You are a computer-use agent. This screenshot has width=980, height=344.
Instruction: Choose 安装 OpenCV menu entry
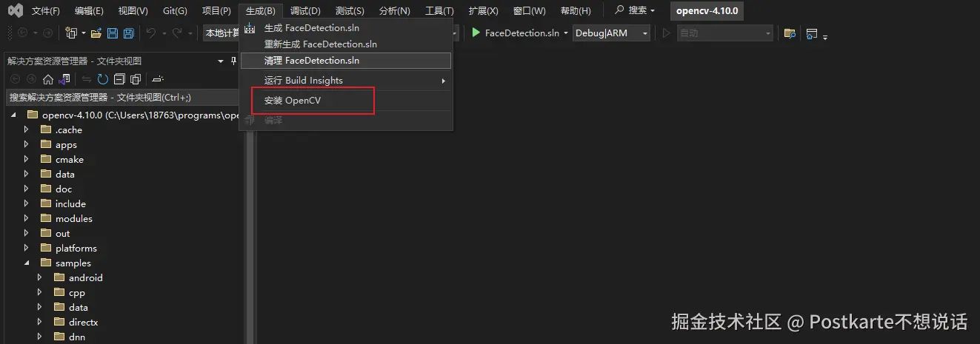click(345, 101)
